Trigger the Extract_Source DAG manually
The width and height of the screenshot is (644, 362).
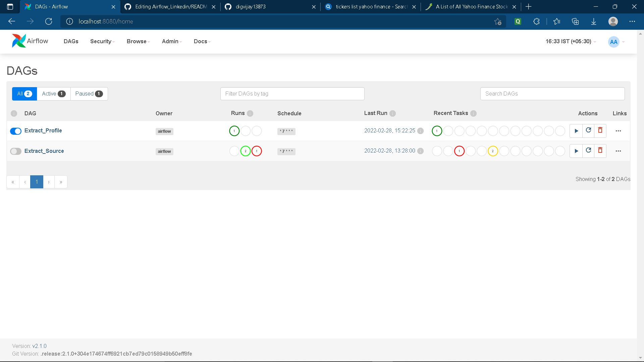pos(576,151)
